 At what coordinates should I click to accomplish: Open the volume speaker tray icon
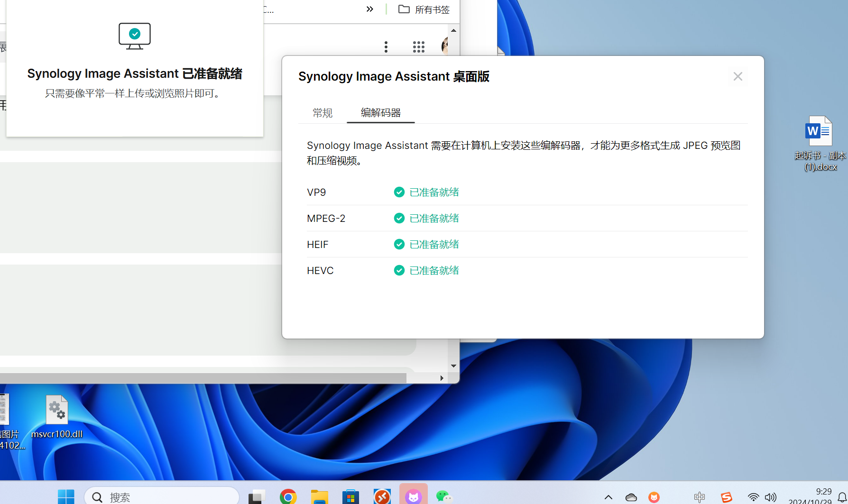point(771,497)
